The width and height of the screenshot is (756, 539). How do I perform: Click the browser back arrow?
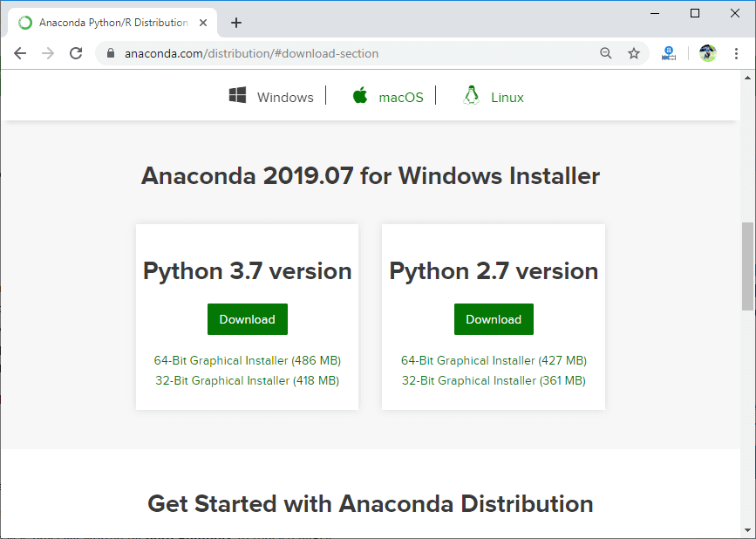pos(20,53)
